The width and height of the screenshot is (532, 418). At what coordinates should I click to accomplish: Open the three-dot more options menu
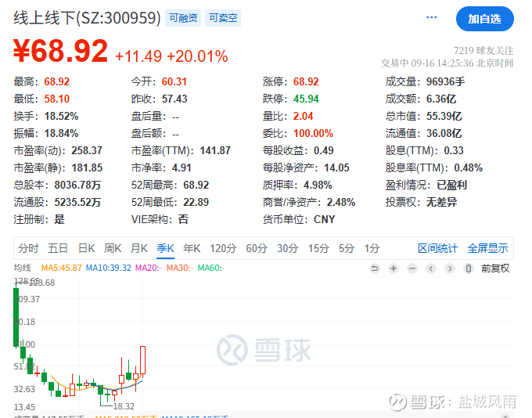pyautogui.click(x=431, y=17)
